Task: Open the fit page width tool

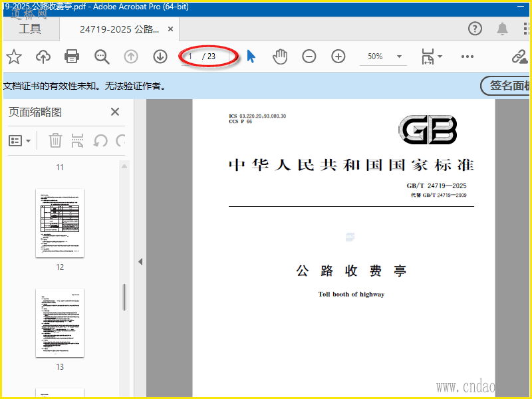Action: click(x=428, y=57)
